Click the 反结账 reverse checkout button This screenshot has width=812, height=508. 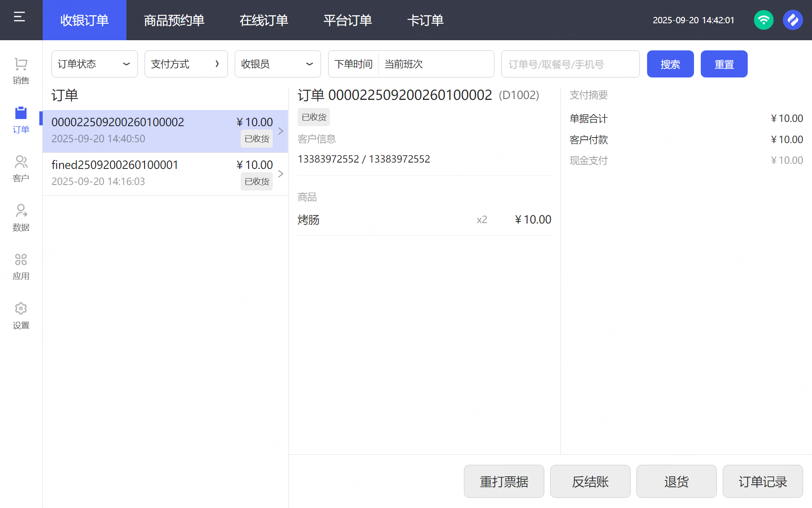(x=590, y=481)
